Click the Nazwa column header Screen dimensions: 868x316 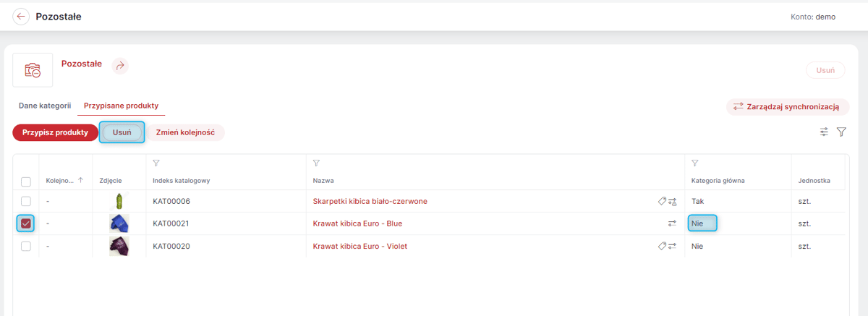pos(323,180)
